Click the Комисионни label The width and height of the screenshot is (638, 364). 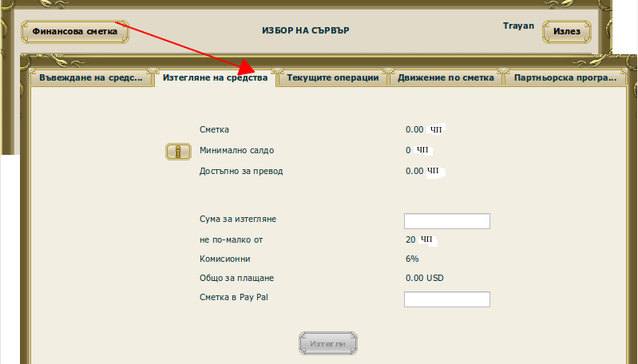pyautogui.click(x=224, y=259)
